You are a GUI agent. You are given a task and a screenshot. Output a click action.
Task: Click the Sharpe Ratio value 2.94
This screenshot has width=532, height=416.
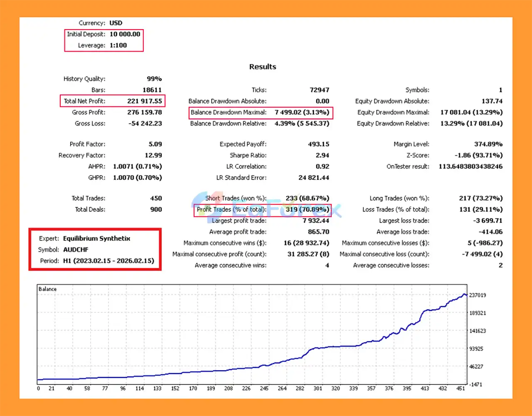322,156
